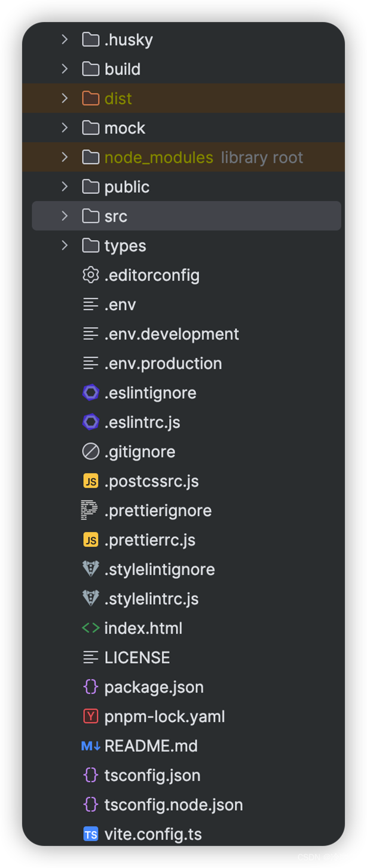This screenshot has width=367, height=868.
Task: Open the .eslintrc.js file name
Action: point(142,423)
